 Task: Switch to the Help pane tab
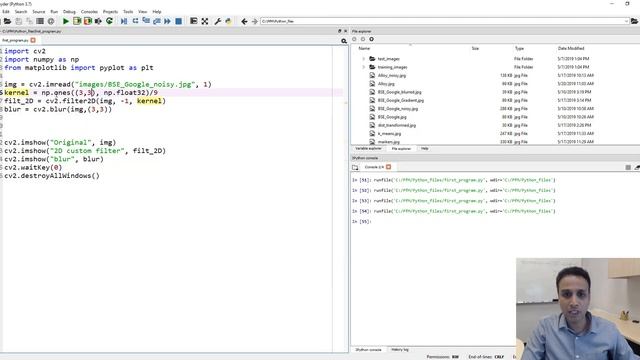point(424,149)
